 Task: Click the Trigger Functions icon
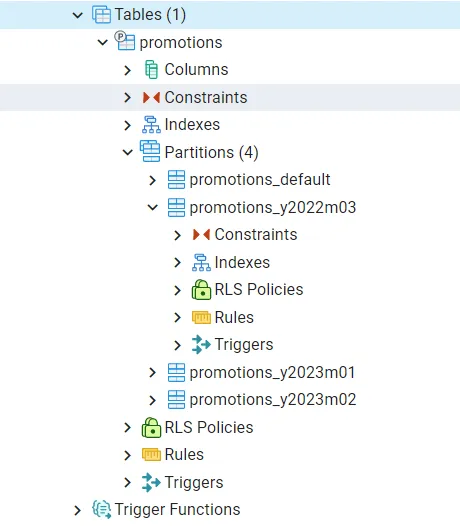102,509
